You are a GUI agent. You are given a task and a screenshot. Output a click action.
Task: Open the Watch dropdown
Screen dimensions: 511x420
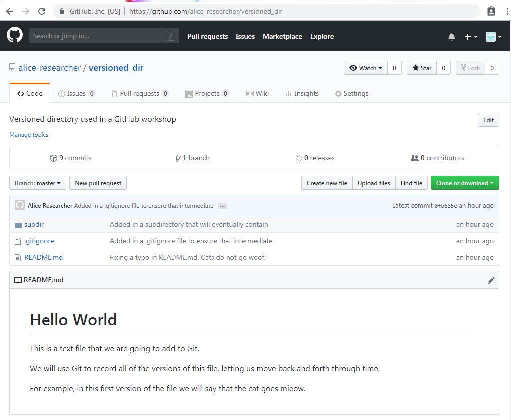click(x=365, y=68)
